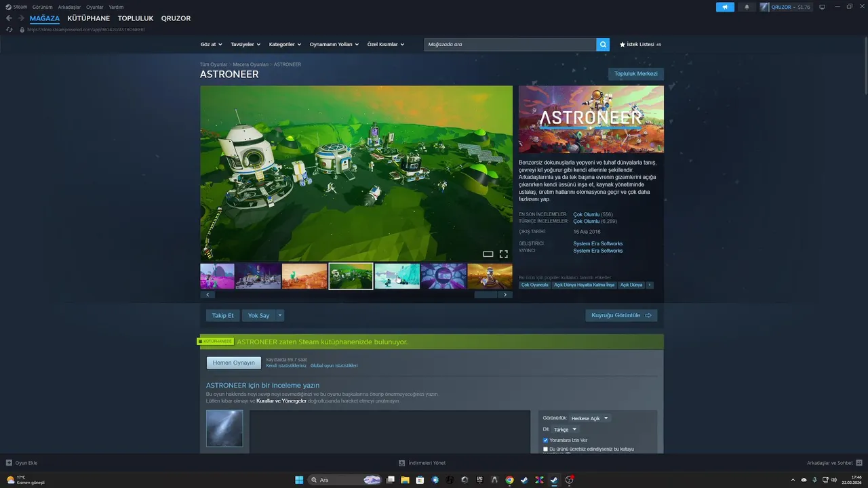The width and height of the screenshot is (868, 488).
Task: Expand Kategoriler dropdown
Action: [285, 44]
